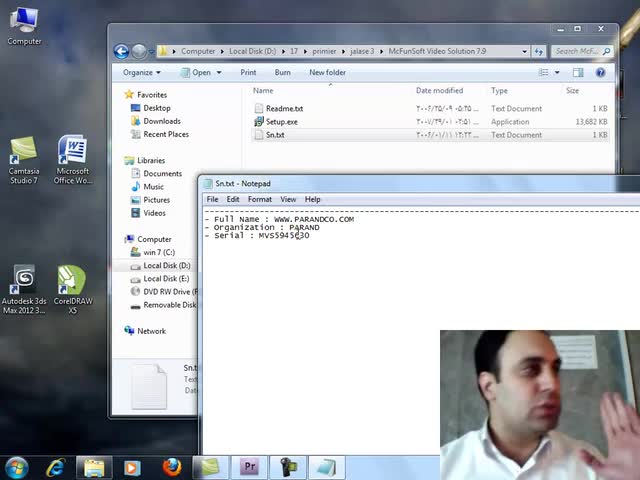Expand the breadcrumb arrow after primier
Image resolution: width=640 pixels, height=480 pixels.
[343, 51]
